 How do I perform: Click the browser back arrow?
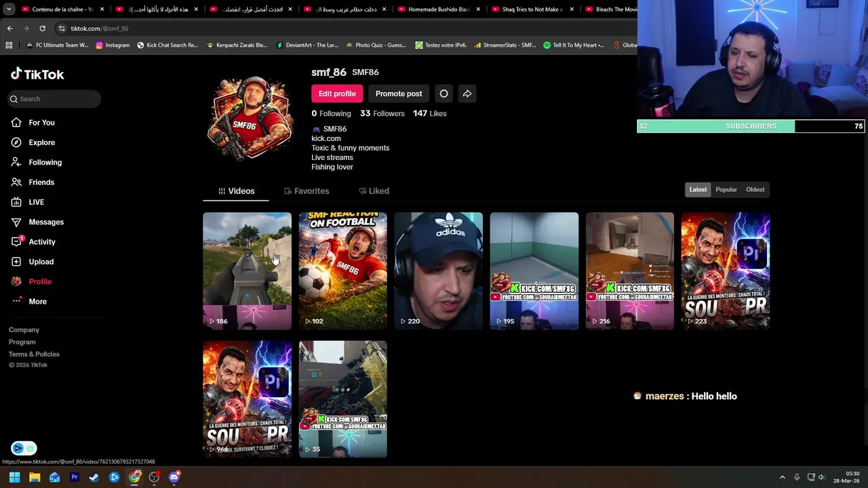9,28
